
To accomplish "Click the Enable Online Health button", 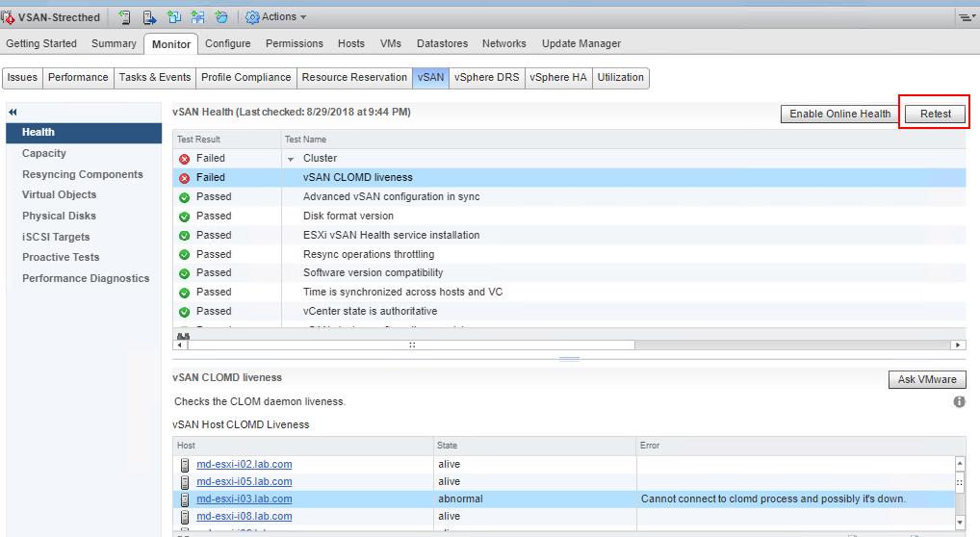I will point(839,114).
